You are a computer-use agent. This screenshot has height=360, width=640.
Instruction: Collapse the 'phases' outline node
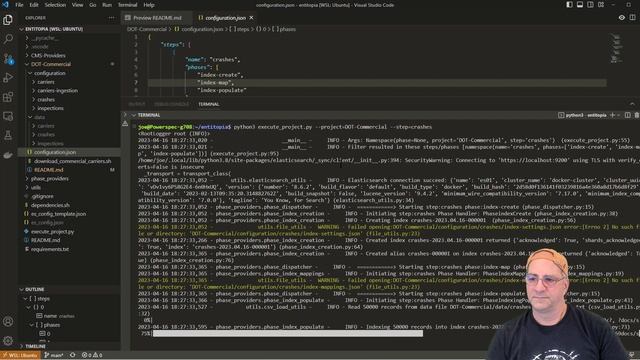pos(32,325)
